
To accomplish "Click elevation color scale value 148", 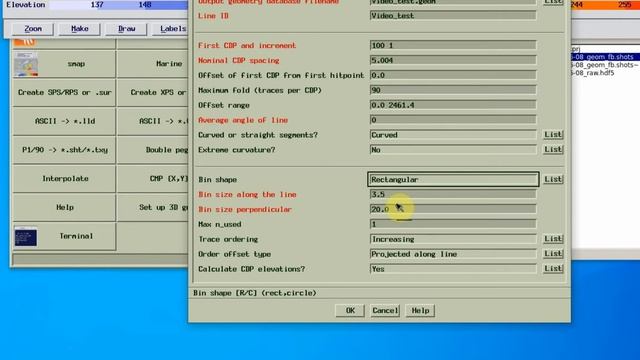I will click(x=145, y=5).
